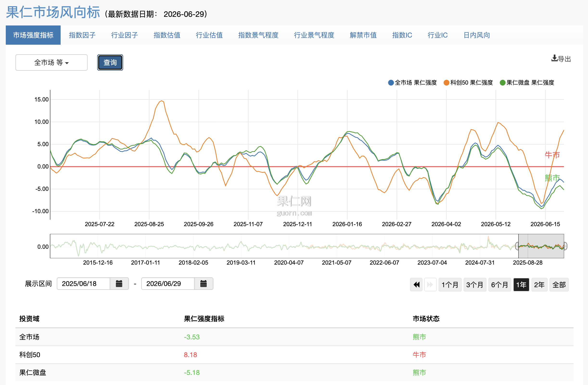Image resolution: width=588 pixels, height=385 pixels.
Task: Click the 2026-01-16 x-axis label
Action: click(347, 224)
